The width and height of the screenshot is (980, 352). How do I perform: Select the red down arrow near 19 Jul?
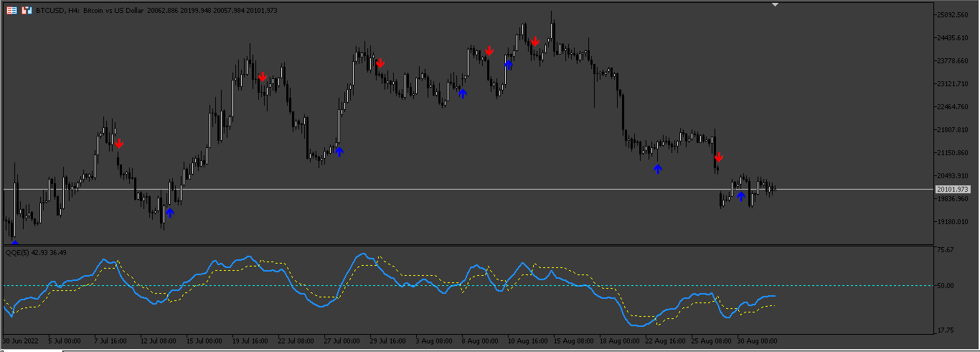[x=263, y=76]
